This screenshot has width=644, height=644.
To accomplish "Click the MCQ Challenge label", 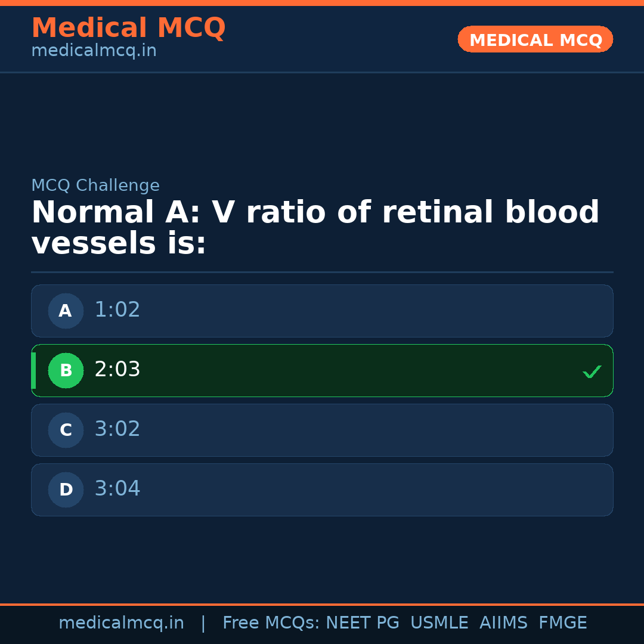I will pyautogui.click(x=95, y=185).
